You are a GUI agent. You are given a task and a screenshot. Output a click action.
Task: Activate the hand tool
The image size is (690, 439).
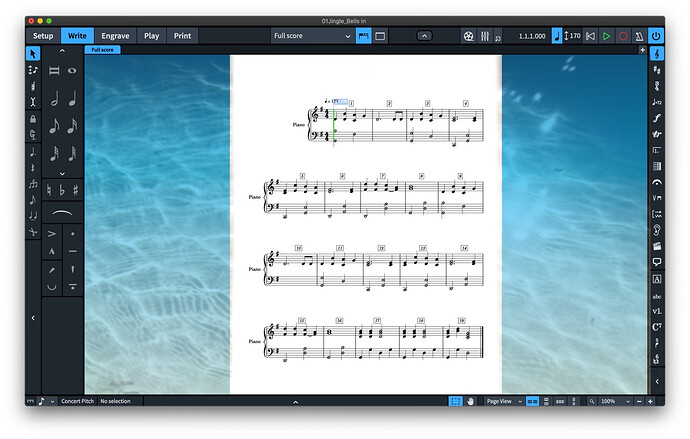click(470, 401)
